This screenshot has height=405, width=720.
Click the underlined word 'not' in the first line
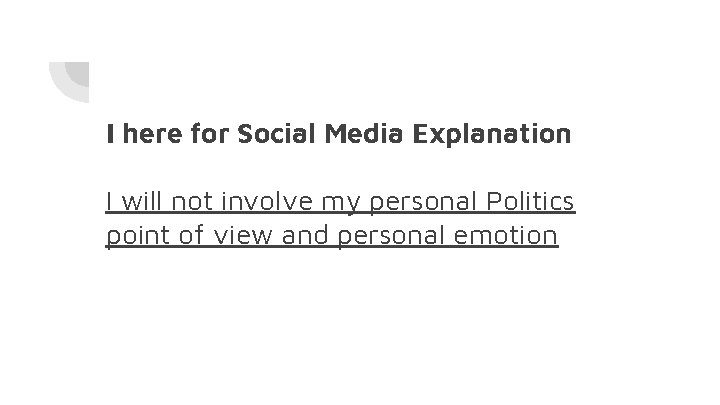(193, 203)
